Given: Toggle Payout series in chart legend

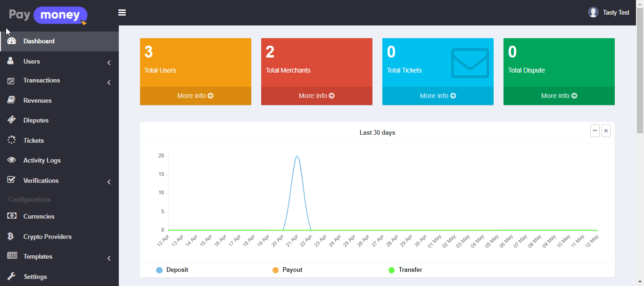Looking at the screenshot, I should (x=288, y=270).
